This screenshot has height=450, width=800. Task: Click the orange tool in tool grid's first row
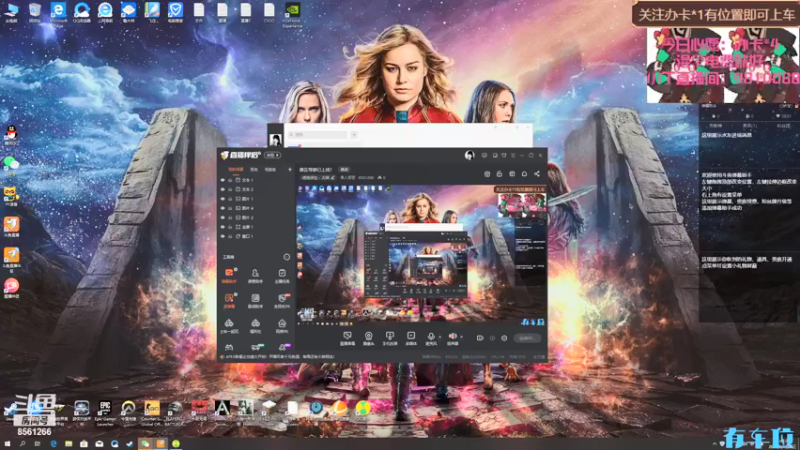tap(229, 276)
